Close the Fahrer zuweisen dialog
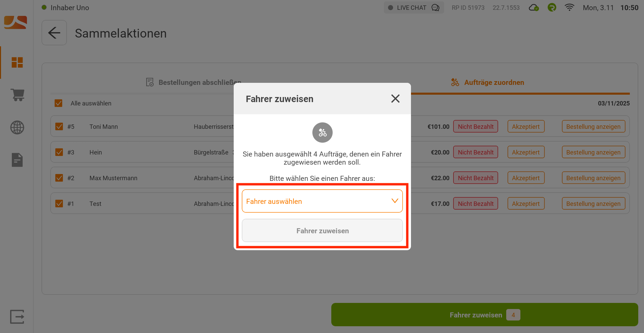The height and width of the screenshot is (333, 644). [395, 98]
